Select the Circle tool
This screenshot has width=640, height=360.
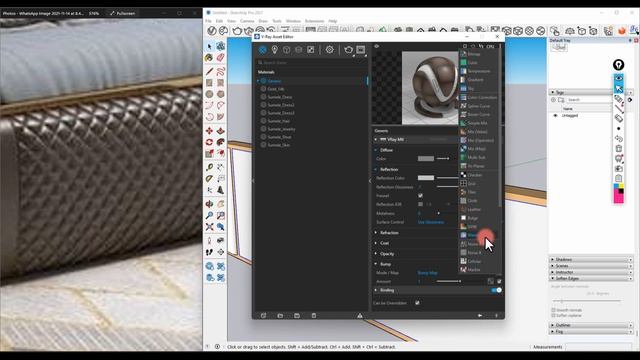[209, 94]
